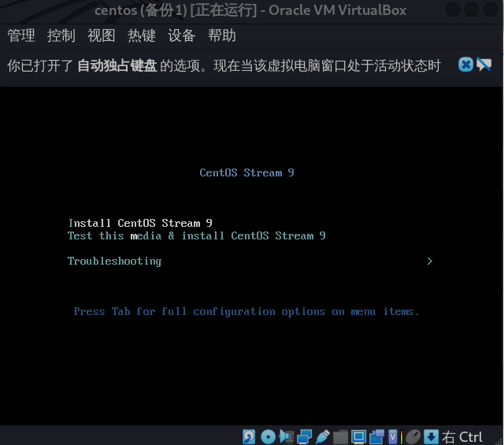Click the CentOS Stream 9 title text
504x445 pixels.
[246, 172]
